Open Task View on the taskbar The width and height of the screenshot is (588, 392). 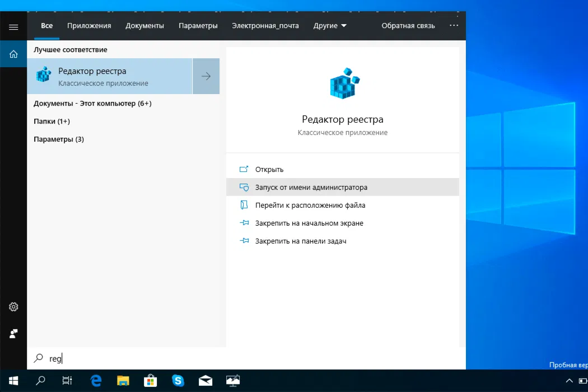pyautogui.click(x=67, y=381)
